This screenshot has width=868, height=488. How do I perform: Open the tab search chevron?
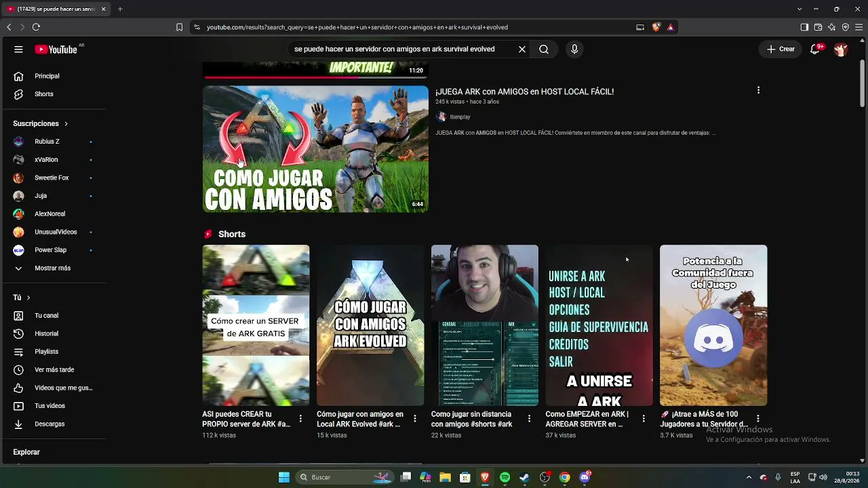[x=800, y=9]
